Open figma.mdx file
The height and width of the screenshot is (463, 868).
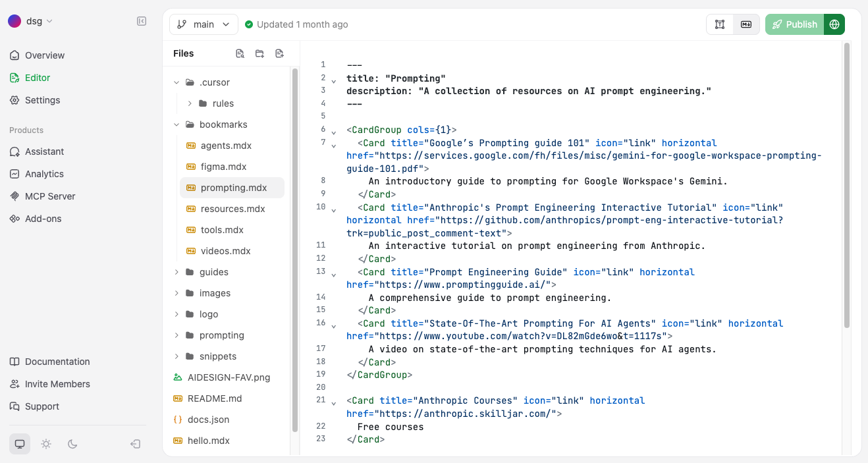click(x=223, y=167)
